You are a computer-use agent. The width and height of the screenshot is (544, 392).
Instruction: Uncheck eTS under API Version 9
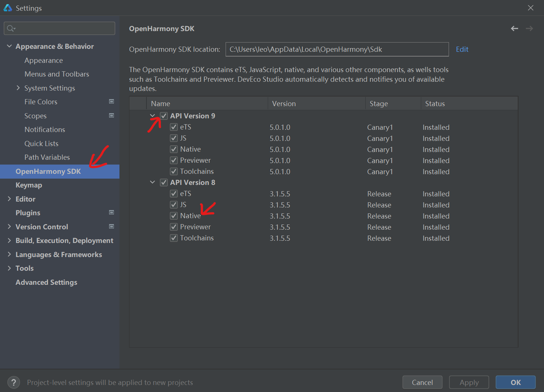click(174, 127)
